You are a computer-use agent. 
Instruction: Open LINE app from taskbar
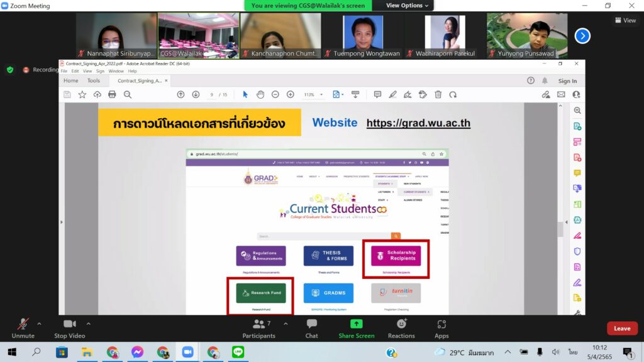(238, 352)
